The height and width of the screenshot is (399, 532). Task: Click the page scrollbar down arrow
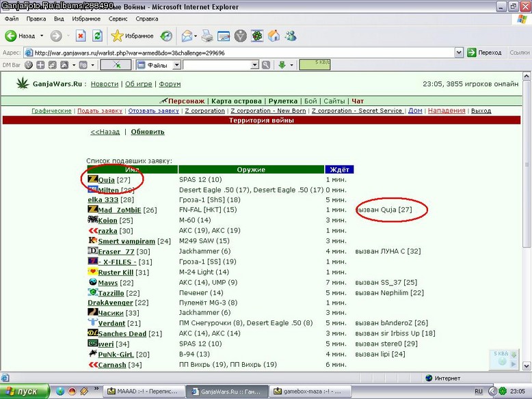[x=527, y=366]
